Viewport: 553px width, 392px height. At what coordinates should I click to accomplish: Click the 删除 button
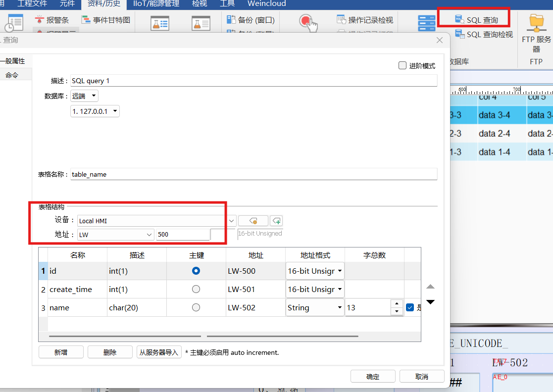point(110,352)
